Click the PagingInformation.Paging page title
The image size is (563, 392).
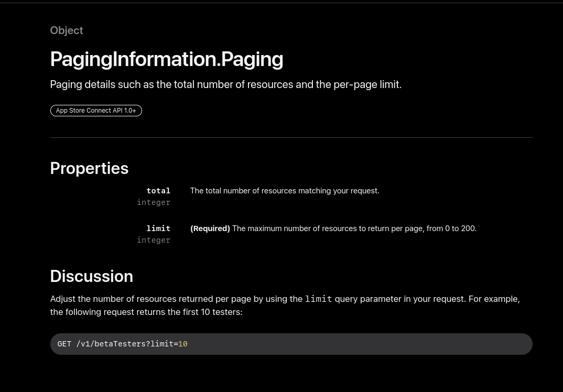pos(166,59)
